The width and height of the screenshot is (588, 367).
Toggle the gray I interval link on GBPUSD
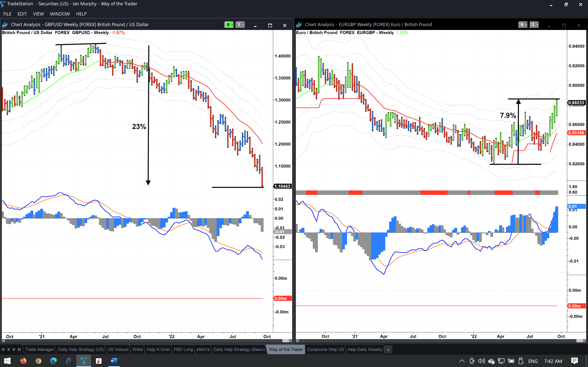click(x=239, y=24)
